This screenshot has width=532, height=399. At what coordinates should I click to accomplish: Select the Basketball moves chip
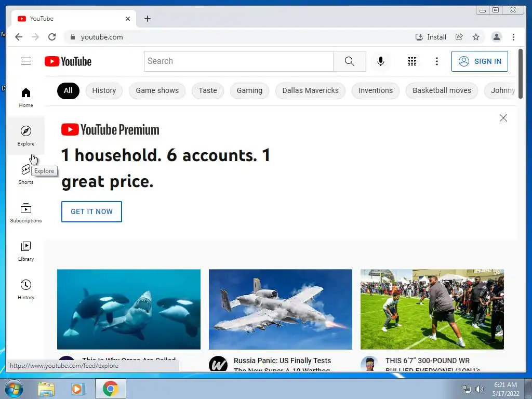tap(442, 90)
